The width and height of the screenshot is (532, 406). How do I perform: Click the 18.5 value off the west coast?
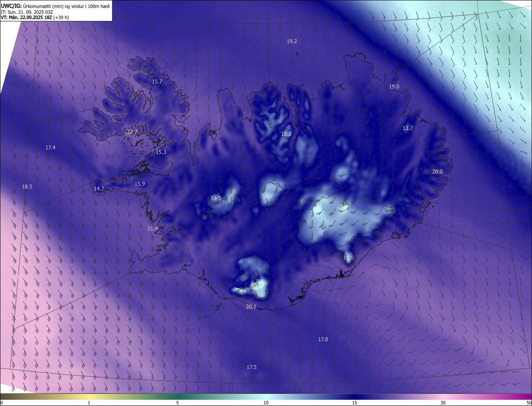pyautogui.click(x=27, y=187)
